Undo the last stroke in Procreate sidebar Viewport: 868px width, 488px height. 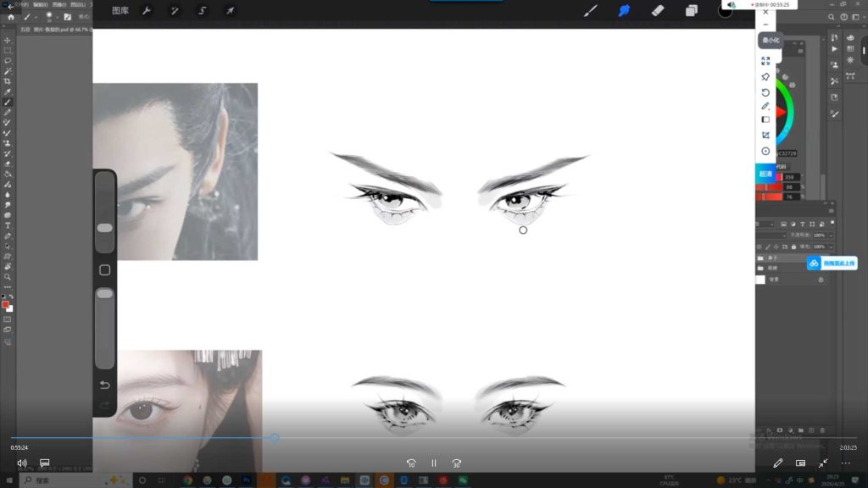coord(104,385)
